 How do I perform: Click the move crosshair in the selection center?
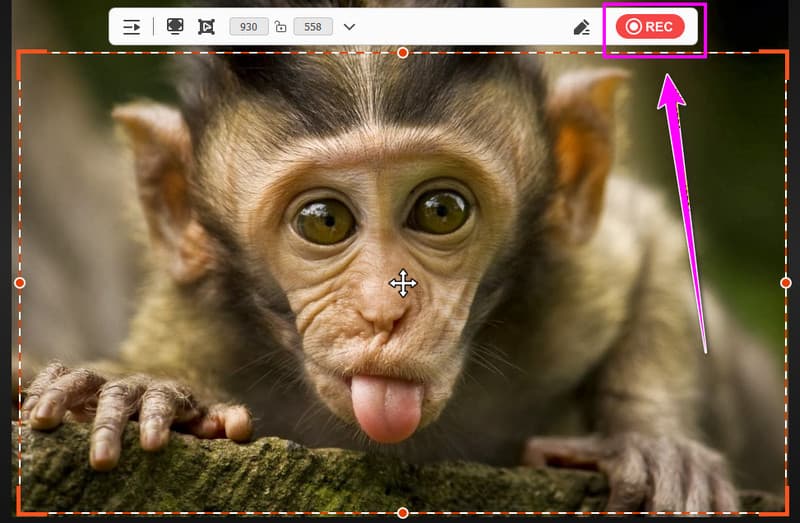[x=403, y=284]
